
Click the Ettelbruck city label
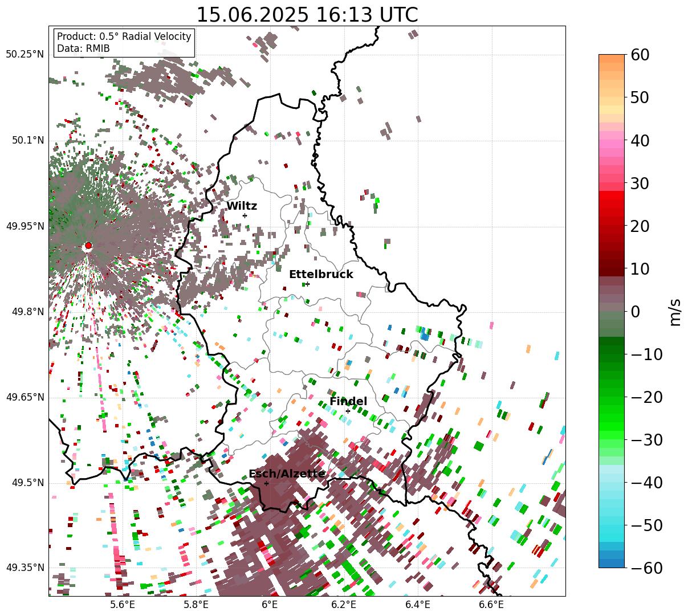coord(321,275)
